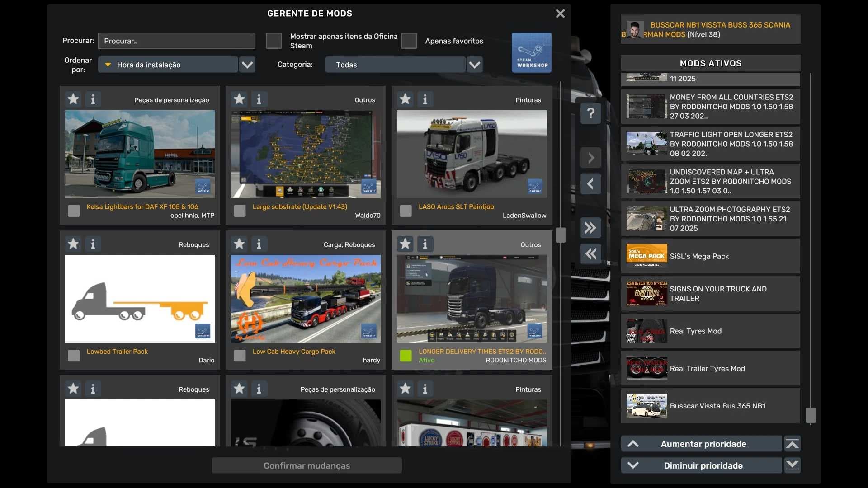The image size is (868, 488).
Task: Star the Longer Delivery Times mod
Action: coord(405,244)
